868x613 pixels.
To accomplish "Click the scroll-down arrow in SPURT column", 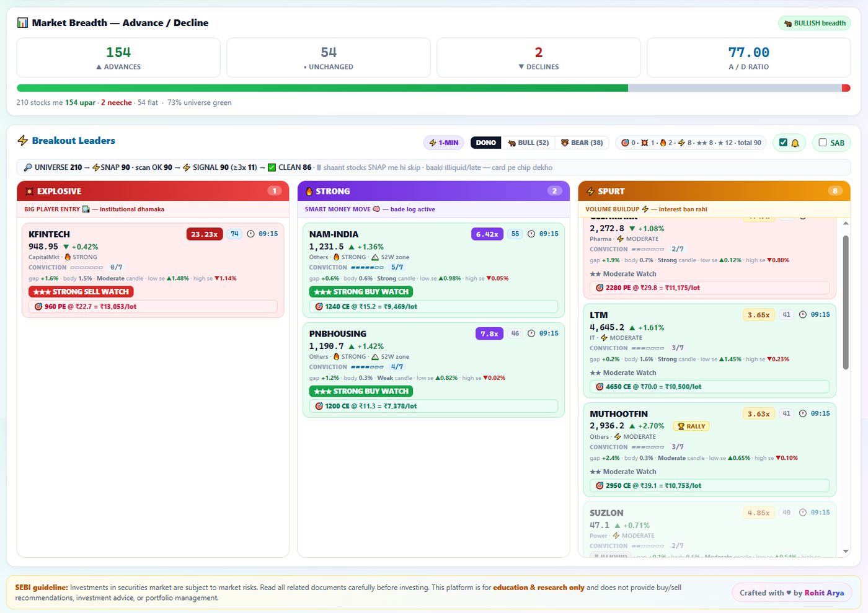I will click(846, 551).
